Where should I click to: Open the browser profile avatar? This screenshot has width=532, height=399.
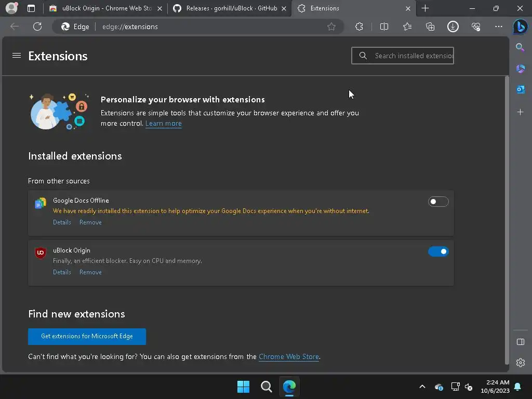[11, 8]
